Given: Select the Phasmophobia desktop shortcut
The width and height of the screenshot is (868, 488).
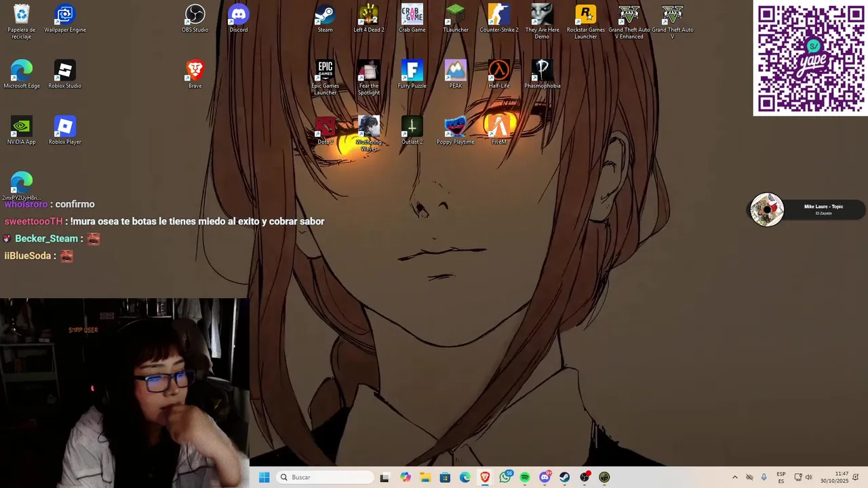Looking at the screenshot, I should [542, 75].
